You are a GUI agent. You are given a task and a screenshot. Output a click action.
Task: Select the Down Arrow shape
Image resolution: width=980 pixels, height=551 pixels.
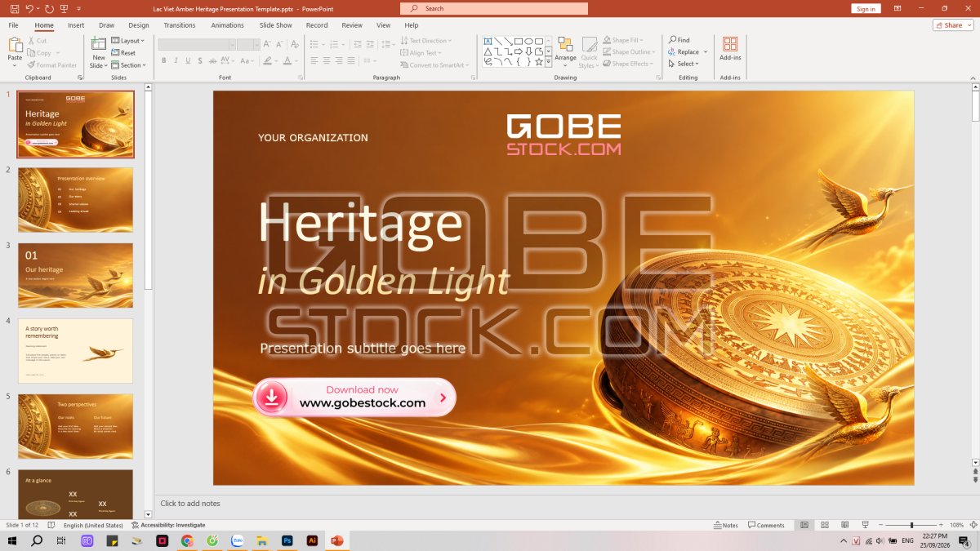528,51
